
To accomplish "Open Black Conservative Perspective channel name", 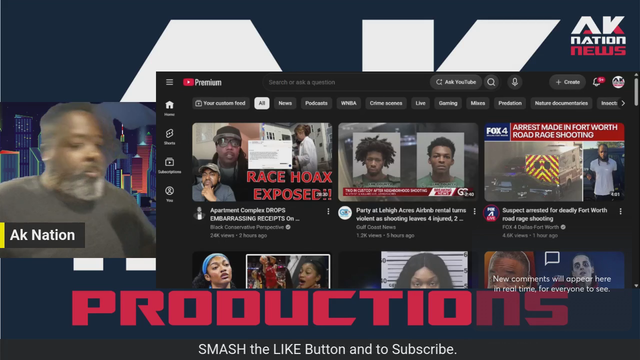I will click(x=247, y=227).
